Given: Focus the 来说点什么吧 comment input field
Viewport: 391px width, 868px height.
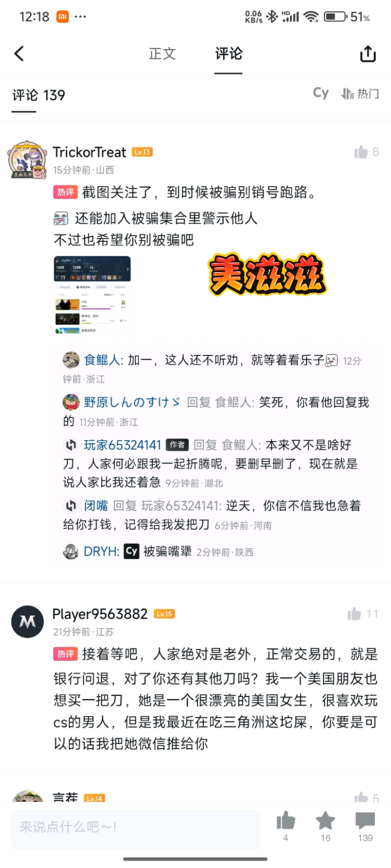Looking at the screenshot, I should pos(136,827).
